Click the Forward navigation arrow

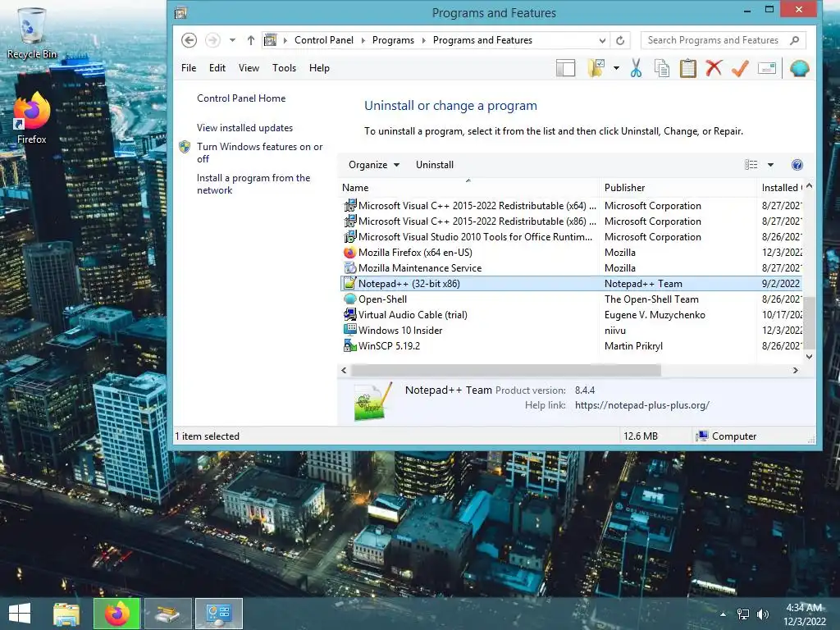click(212, 40)
